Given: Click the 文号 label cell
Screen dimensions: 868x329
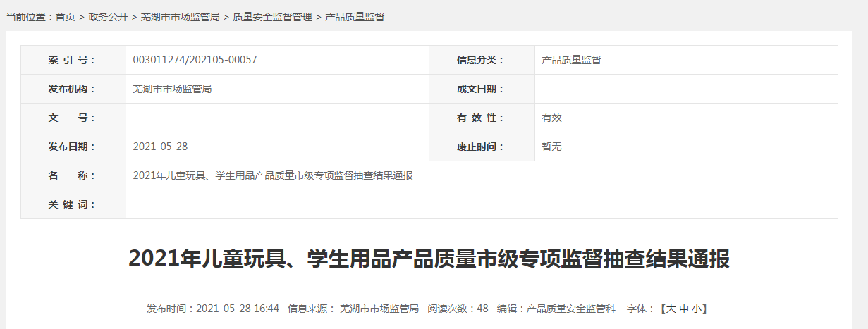Looking at the screenshot, I should [x=73, y=118].
